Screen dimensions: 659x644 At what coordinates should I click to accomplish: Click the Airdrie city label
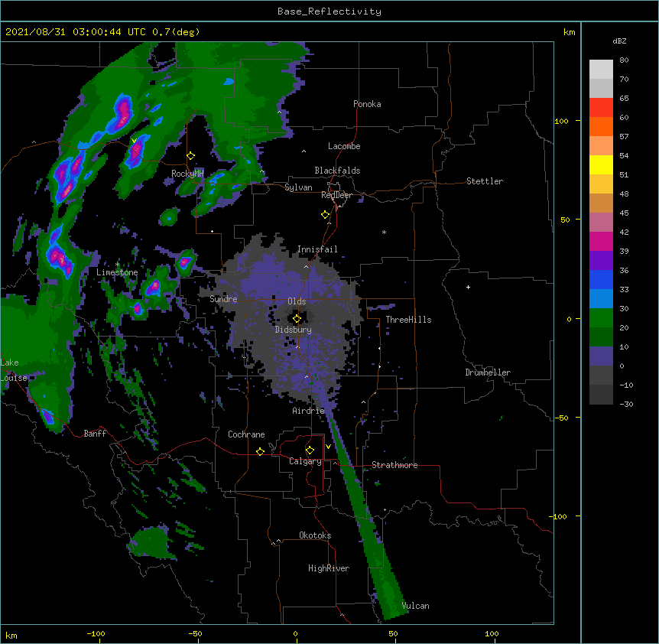[x=309, y=411]
